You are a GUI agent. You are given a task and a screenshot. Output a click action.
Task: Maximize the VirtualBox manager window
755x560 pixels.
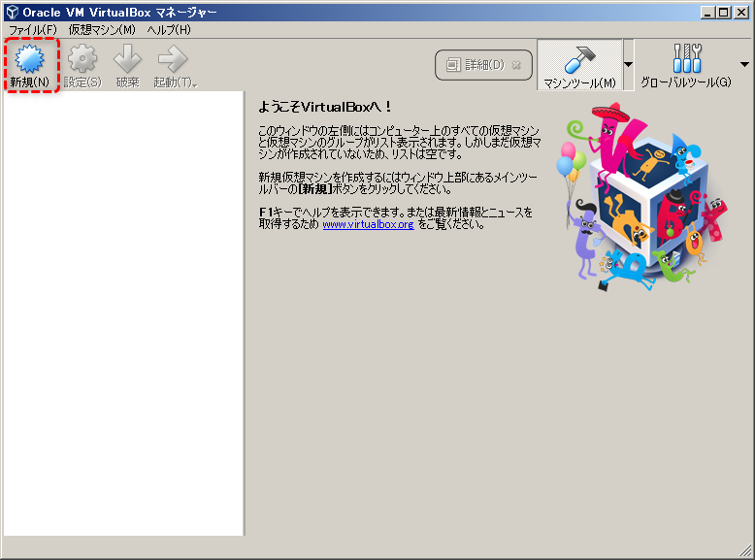(723, 13)
